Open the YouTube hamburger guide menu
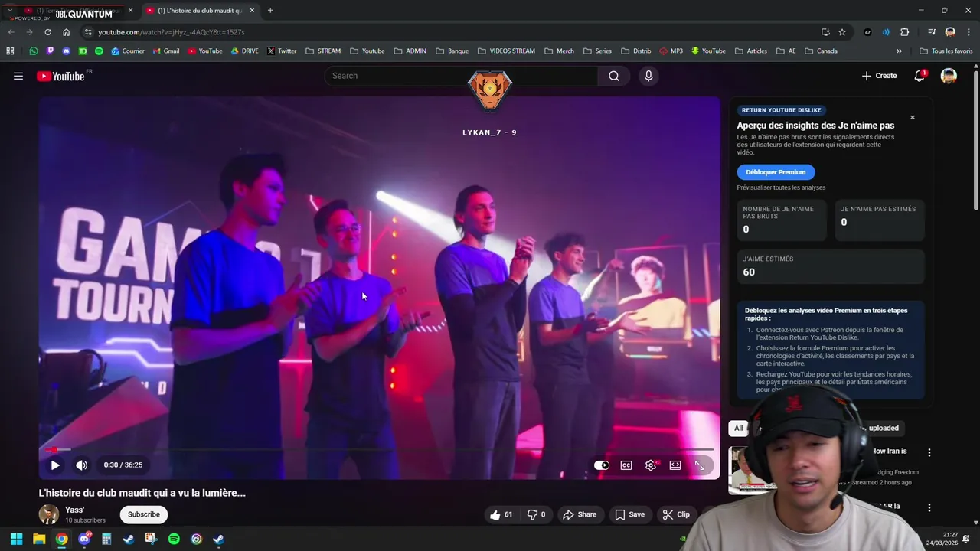Viewport: 980px width, 551px height. [x=18, y=76]
